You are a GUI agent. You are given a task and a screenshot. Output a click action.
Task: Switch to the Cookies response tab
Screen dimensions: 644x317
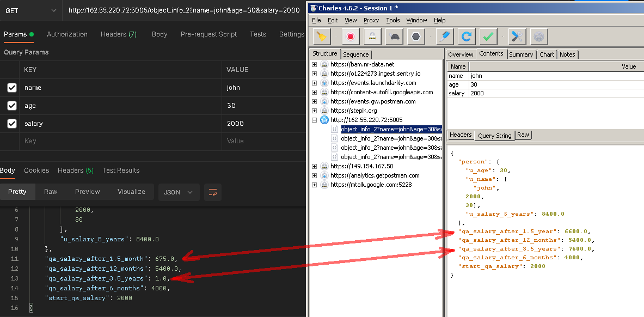tap(36, 170)
